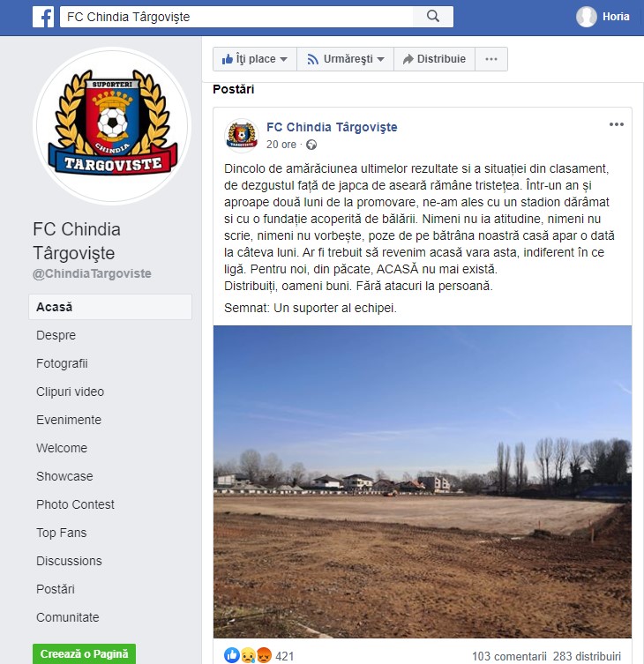Click the Creează o Pagină button
The image size is (644, 664).
pyautogui.click(x=85, y=653)
